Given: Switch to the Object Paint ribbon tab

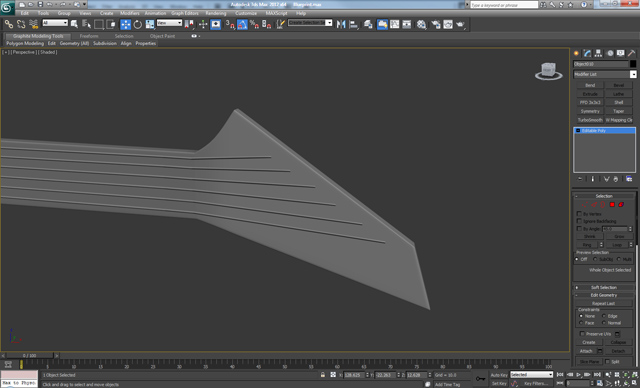Looking at the screenshot, I should pos(162,36).
